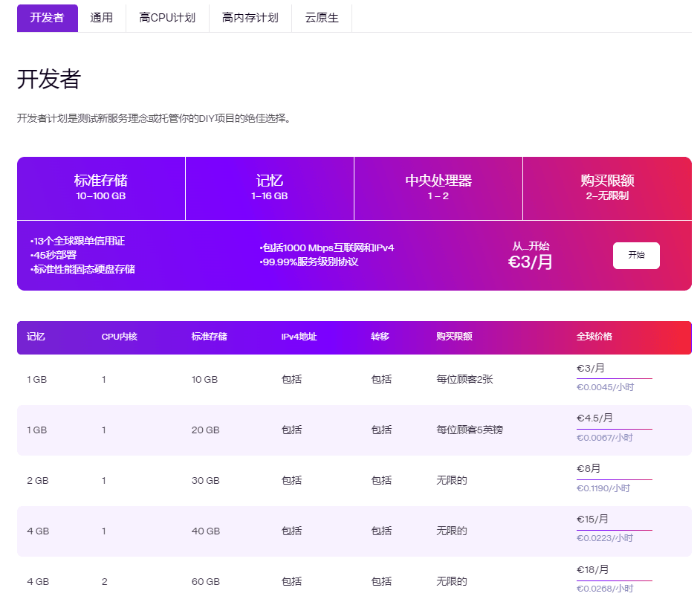
Task: Click the €15/月 price entry
Action: (x=592, y=520)
